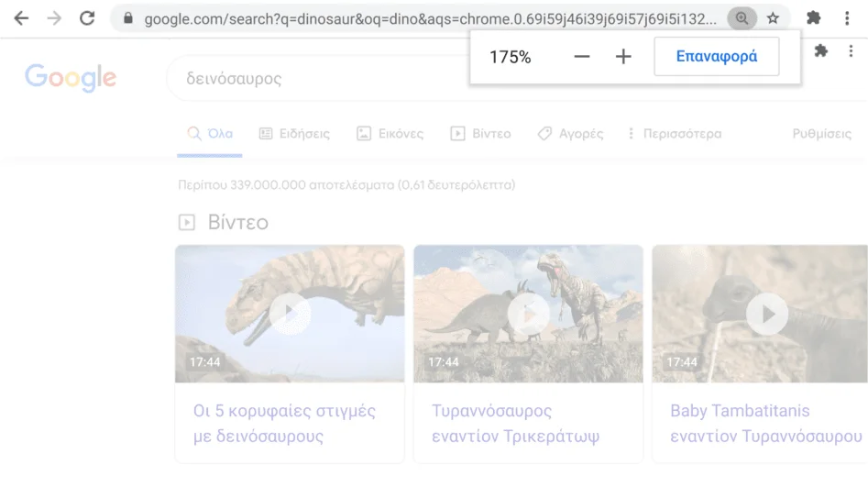Open link Τυραννόσαυρος εναντίον Τρικεράτωψ
Screen dimensions: 868x487
coord(515,424)
